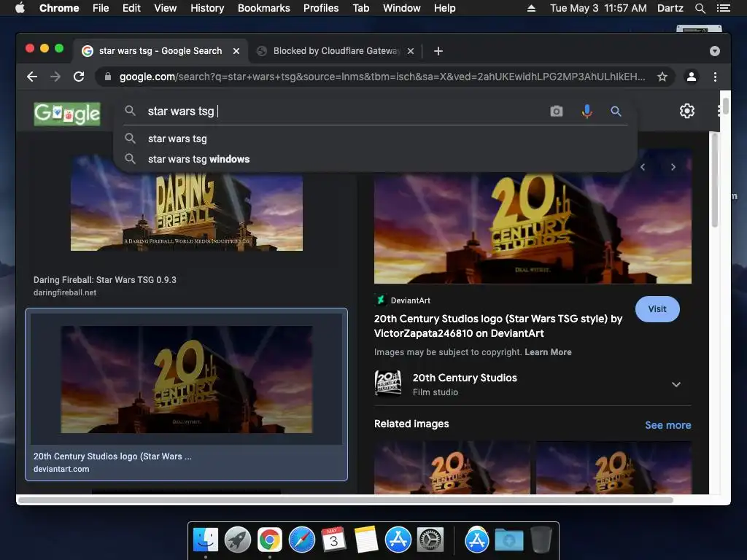Viewport: 747px width, 560px height.
Task: Open the Daring Fireball image result
Action: click(187, 212)
